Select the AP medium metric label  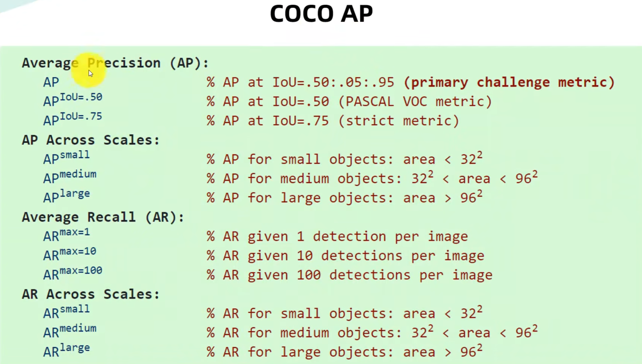pyautogui.click(x=70, y=177)
